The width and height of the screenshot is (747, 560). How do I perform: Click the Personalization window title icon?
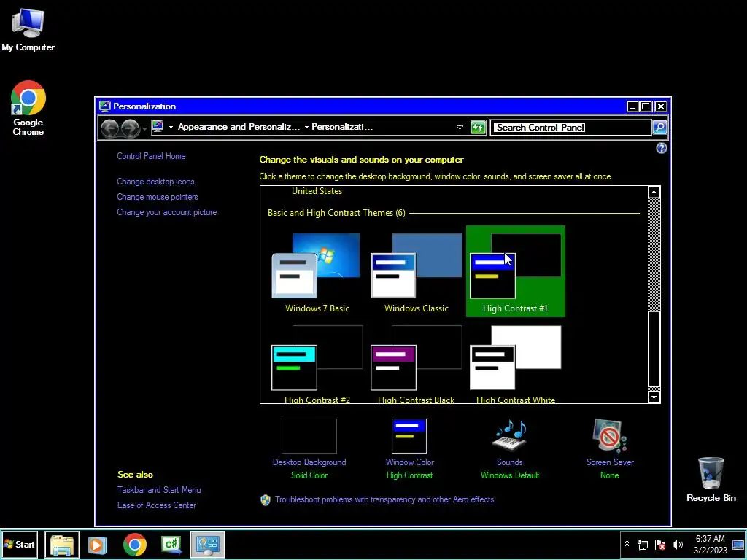tap(105, 106)
